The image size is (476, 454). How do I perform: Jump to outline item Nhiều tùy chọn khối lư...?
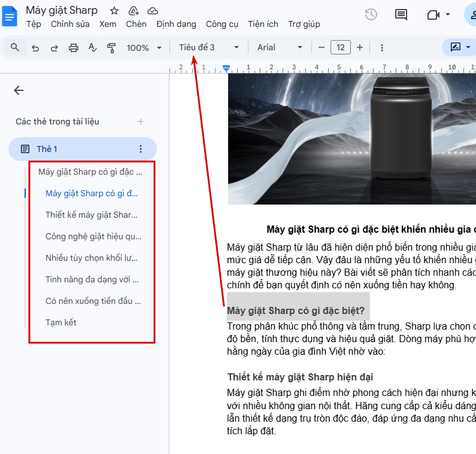point(92,258)
